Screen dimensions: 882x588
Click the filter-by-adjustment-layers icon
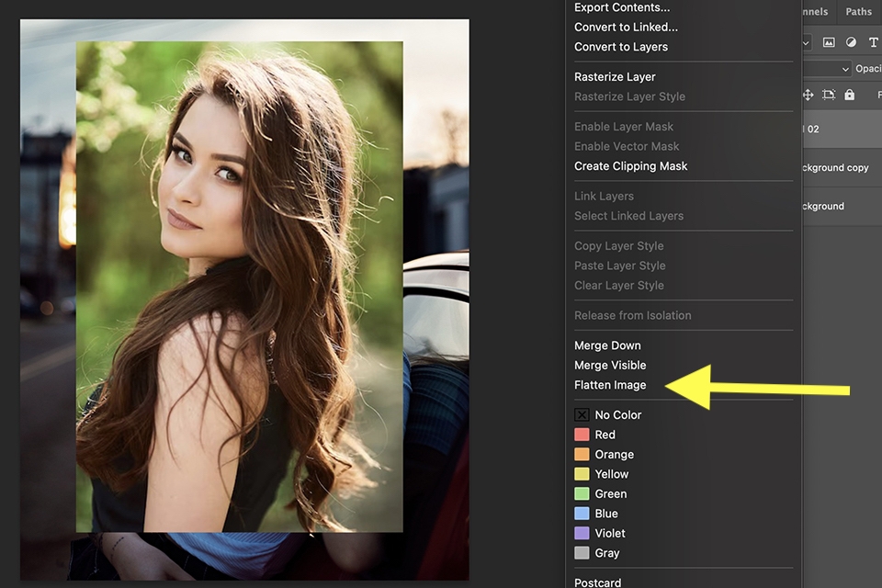852,42
